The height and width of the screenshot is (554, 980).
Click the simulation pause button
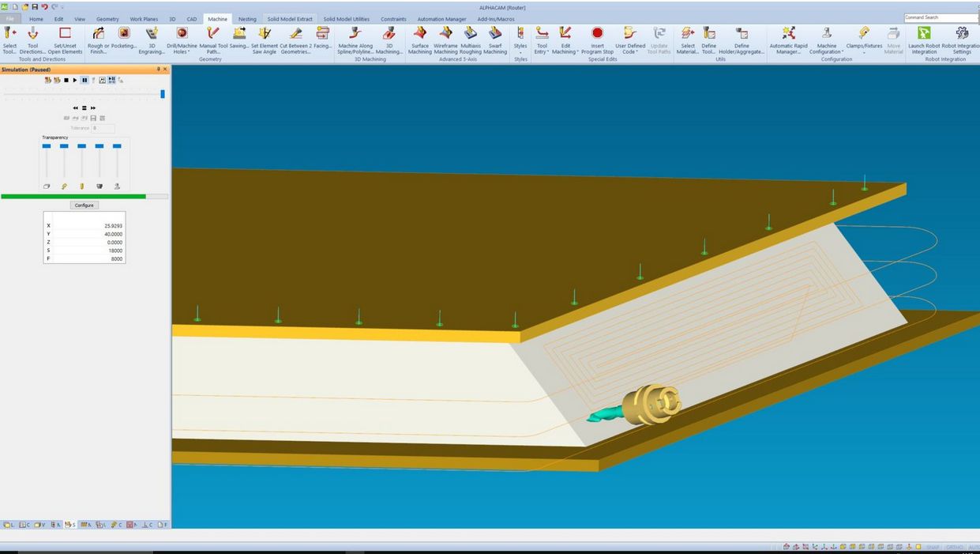(x=84, y=80)
